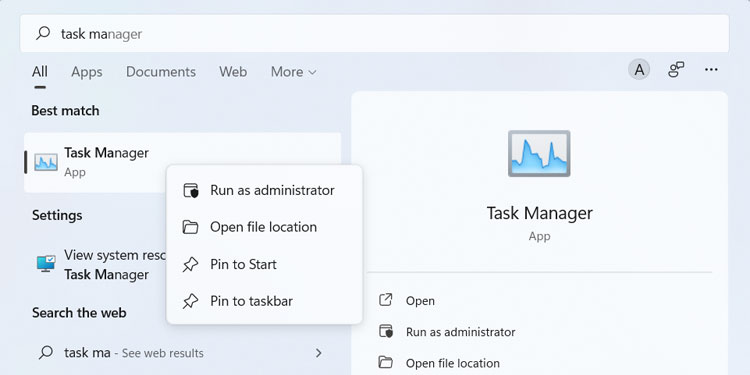Open 'task ma - See web results'
Viewport: 750px width, 375px height.
[x=182, y=353]
